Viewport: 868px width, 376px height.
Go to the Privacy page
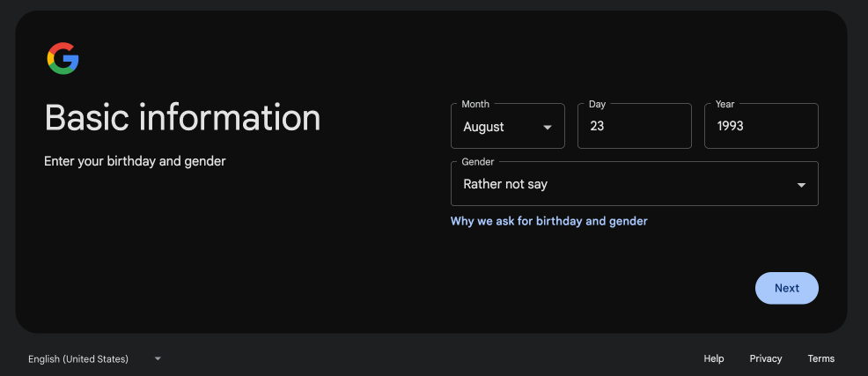[766, 358]
